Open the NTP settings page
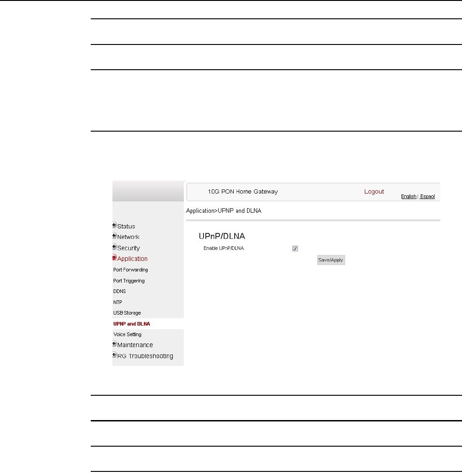The width and height of the screenshot is (462, 476). click(118, 302)
